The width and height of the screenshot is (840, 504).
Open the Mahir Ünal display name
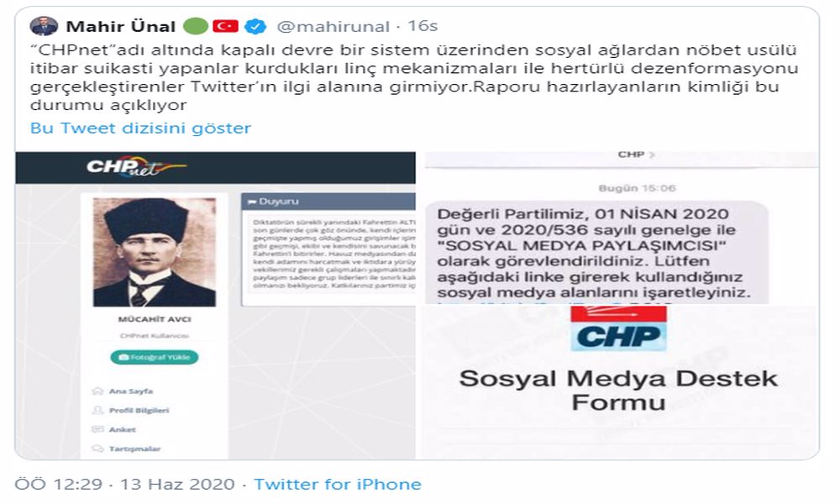point(120,26)
